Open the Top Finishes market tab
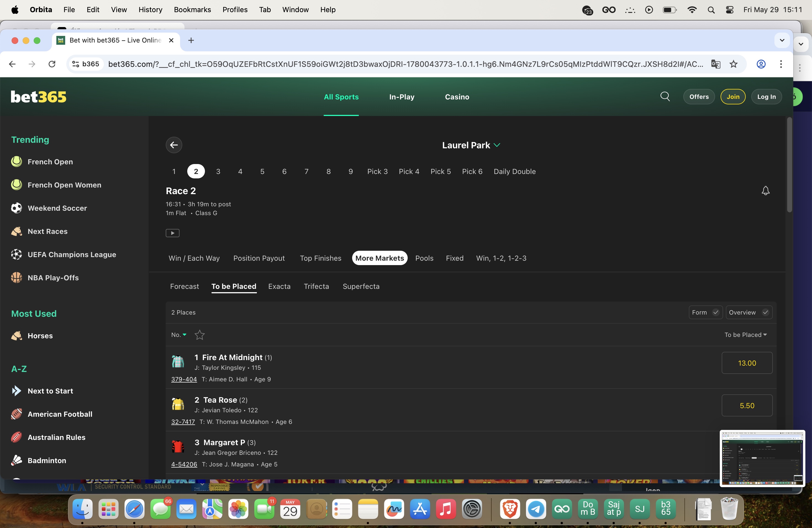The height and width of the screenshot is (528, 812). [320, 258]
